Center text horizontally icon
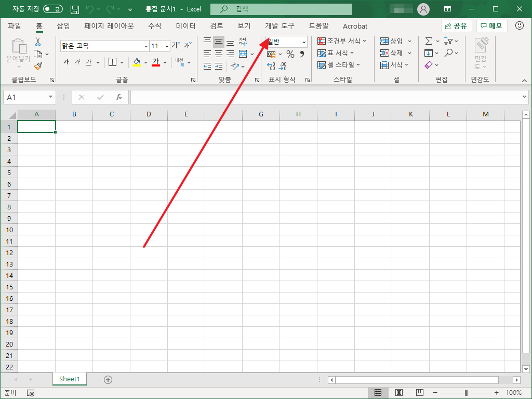532x399 pixels. point(219,54)
